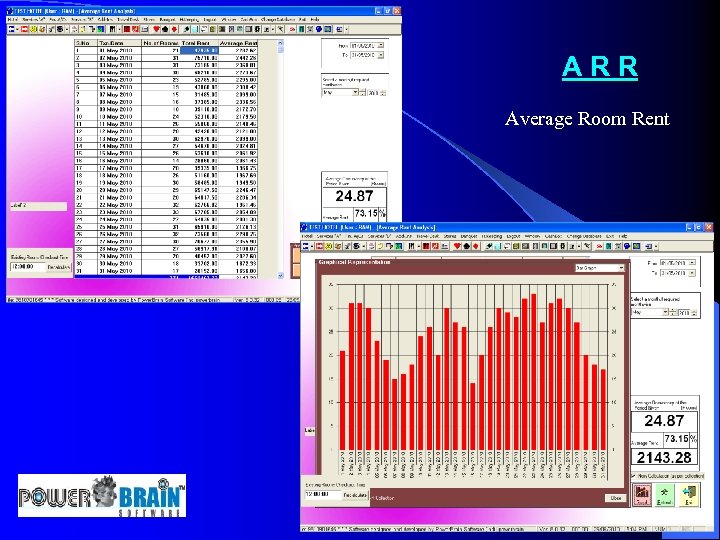This screenshot has width=720, height=540.
Task: Click checkout time field in back window
Action: click(28, 267)
